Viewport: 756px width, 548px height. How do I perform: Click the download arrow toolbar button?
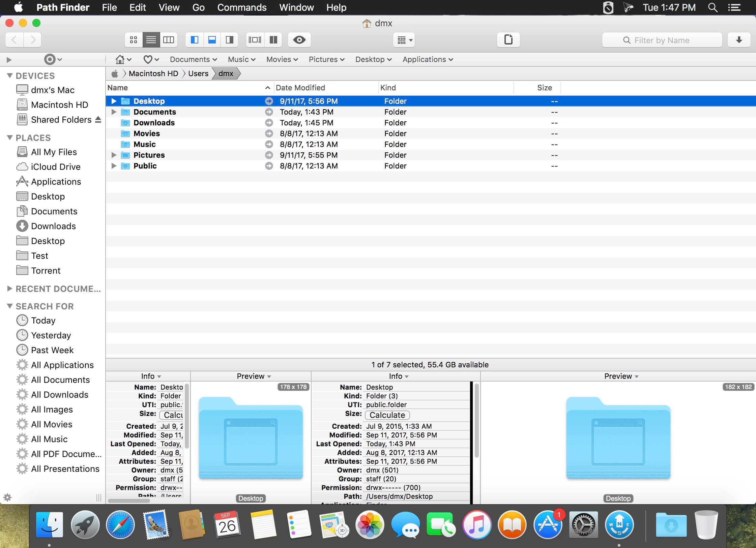pyautogui.click(x=739, y=40)
